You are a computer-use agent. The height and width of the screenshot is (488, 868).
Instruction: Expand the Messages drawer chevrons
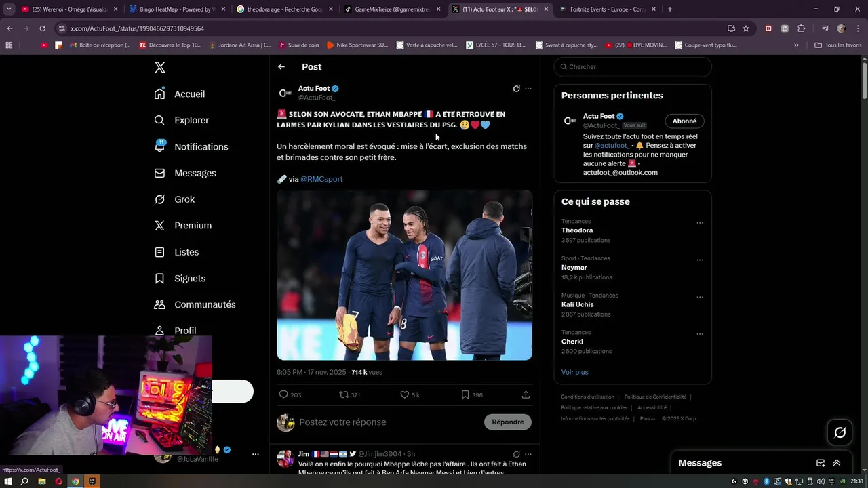pyautogui.click(x=837, y=463)
